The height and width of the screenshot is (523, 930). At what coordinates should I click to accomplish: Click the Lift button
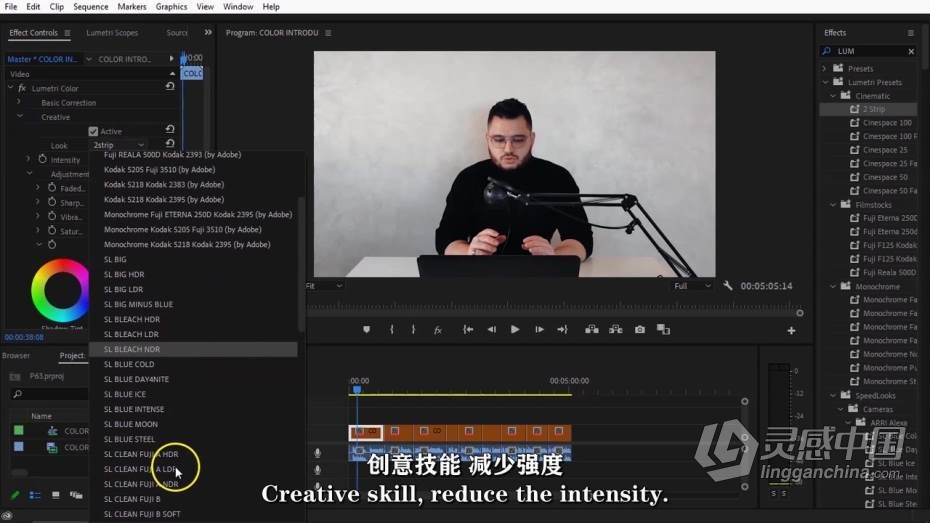click(x=592, y=330)
